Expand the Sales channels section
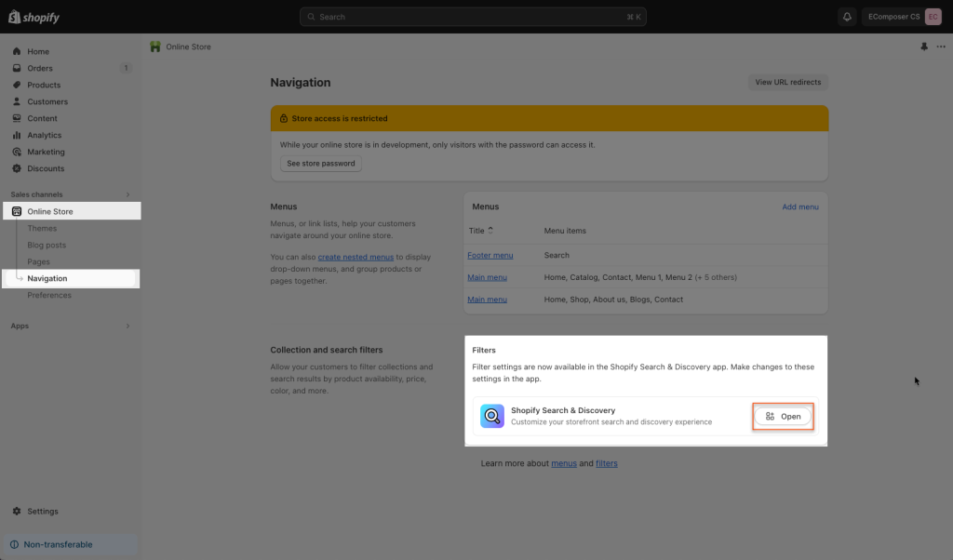 128,194
